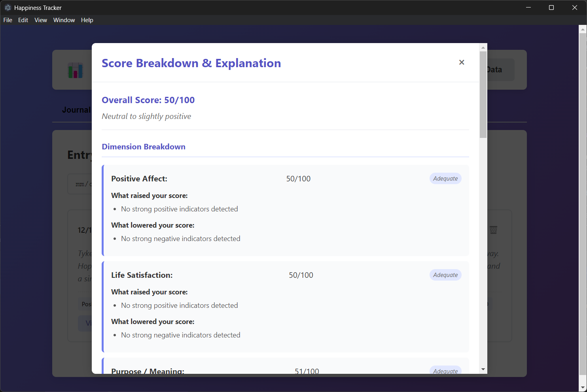587x392 pixels.
Task: Click the dialog scrollbar up arrow
Action: (483, 47)
